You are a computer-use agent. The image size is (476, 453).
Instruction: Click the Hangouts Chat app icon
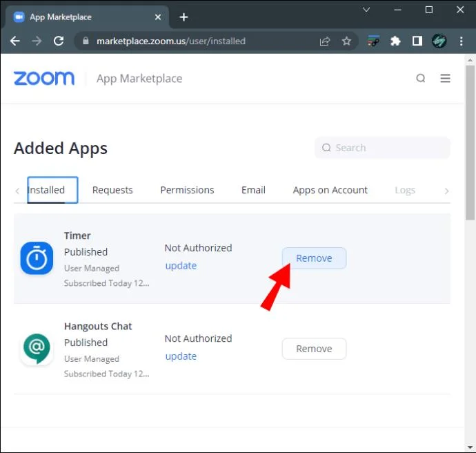point(37,349)
